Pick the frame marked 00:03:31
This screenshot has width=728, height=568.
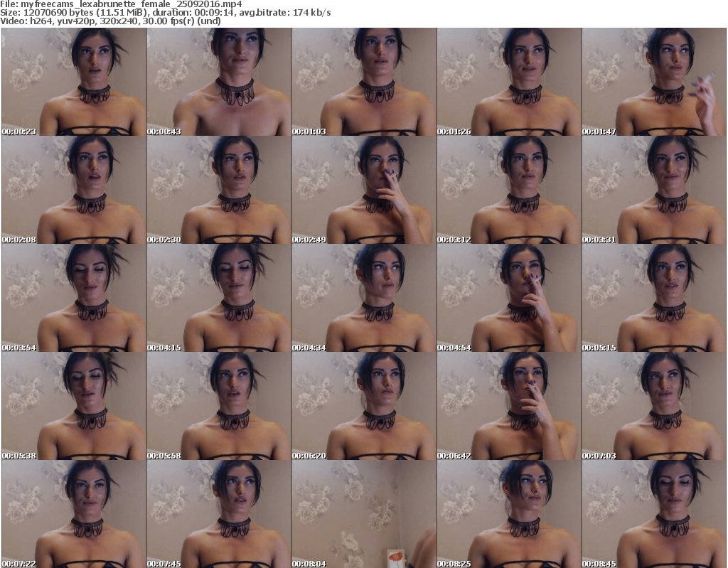[x=654, y=190]
